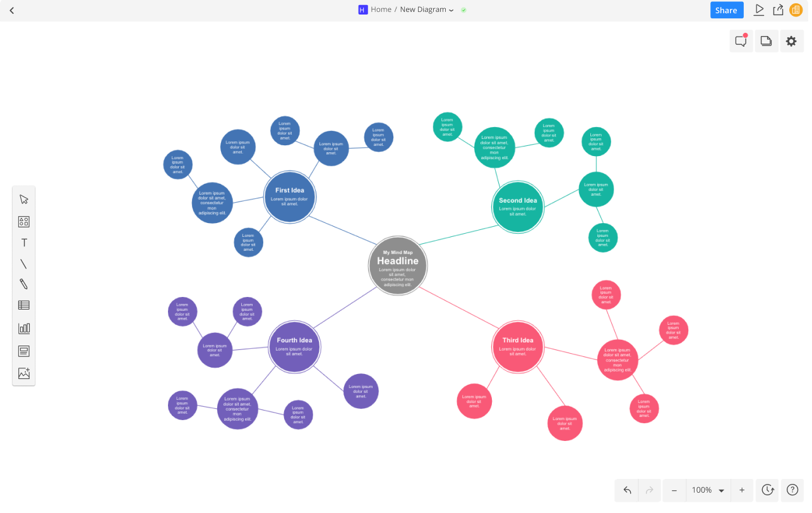Image resolution: width=812 pixels, height=513 pixels.
Task: Insert a table using the table tool
Action: (x=23, y=305)
